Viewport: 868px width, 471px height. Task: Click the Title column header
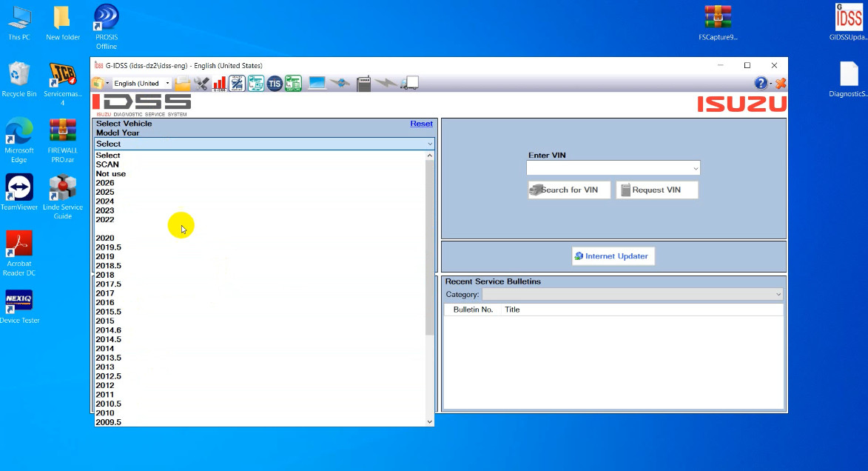[512, 310]
